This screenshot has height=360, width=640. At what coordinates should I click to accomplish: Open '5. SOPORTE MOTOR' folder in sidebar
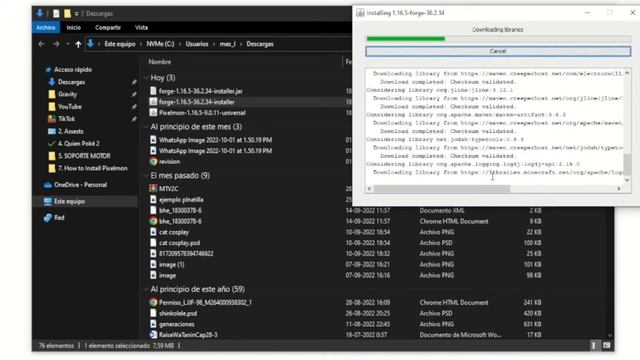click(x=84, y=156)
